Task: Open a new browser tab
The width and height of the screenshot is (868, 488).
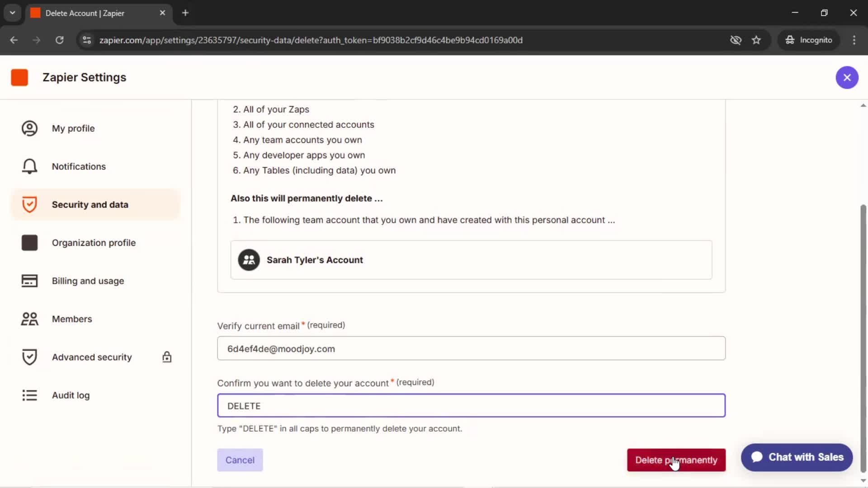Action: point(185,13)
